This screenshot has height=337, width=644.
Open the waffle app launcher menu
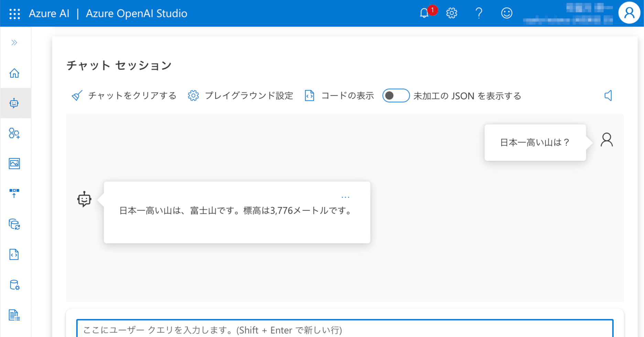pos(14,13)
